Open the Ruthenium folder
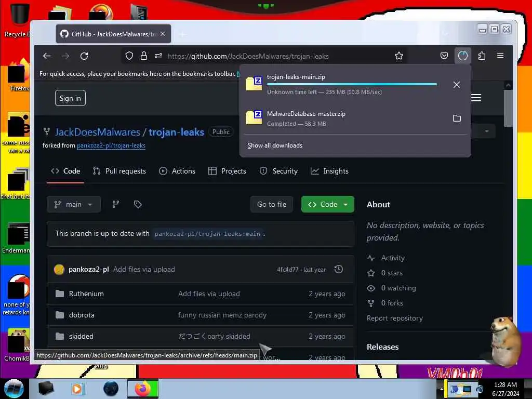Screen dimensions: 532x399 pos(86,294)
